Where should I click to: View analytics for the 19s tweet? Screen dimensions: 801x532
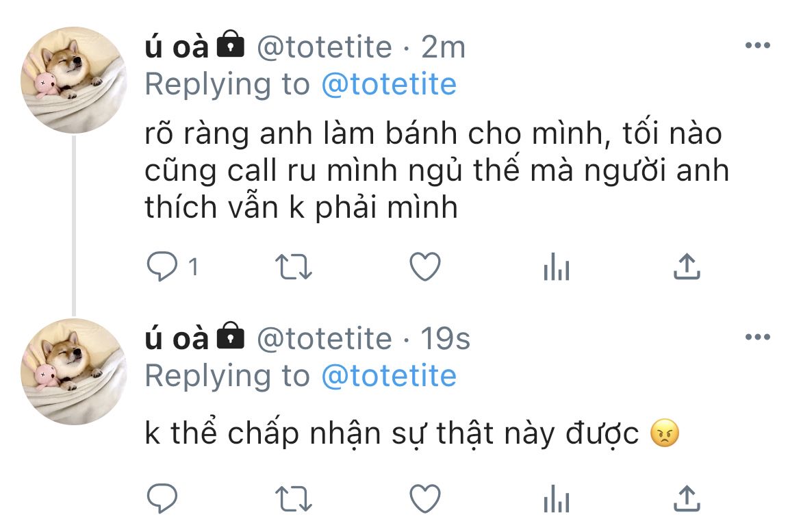coord(557,498)
